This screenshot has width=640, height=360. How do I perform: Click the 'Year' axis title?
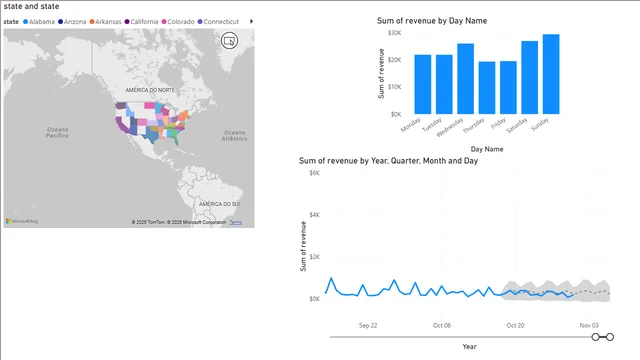coord(469,346)
